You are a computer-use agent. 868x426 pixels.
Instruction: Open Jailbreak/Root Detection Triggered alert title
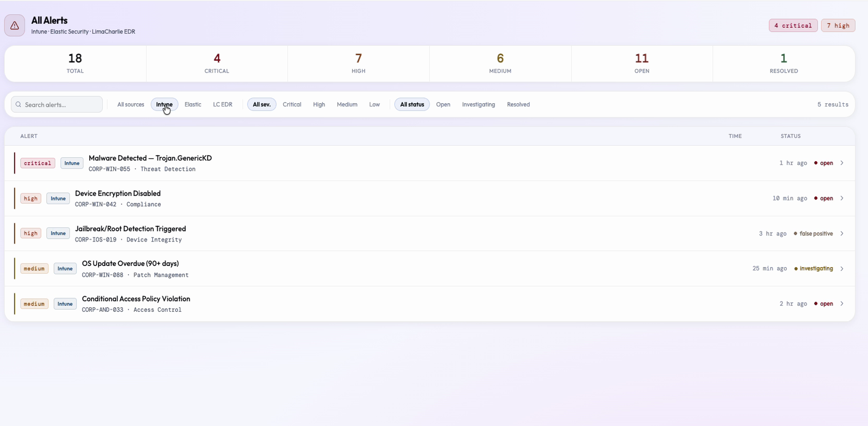click(x=131, y=229)
